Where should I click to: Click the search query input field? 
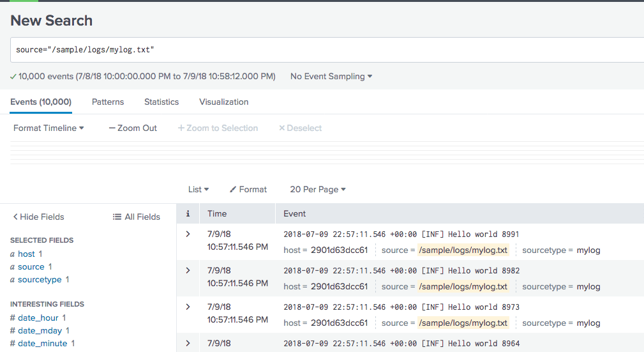click(327, 50)
